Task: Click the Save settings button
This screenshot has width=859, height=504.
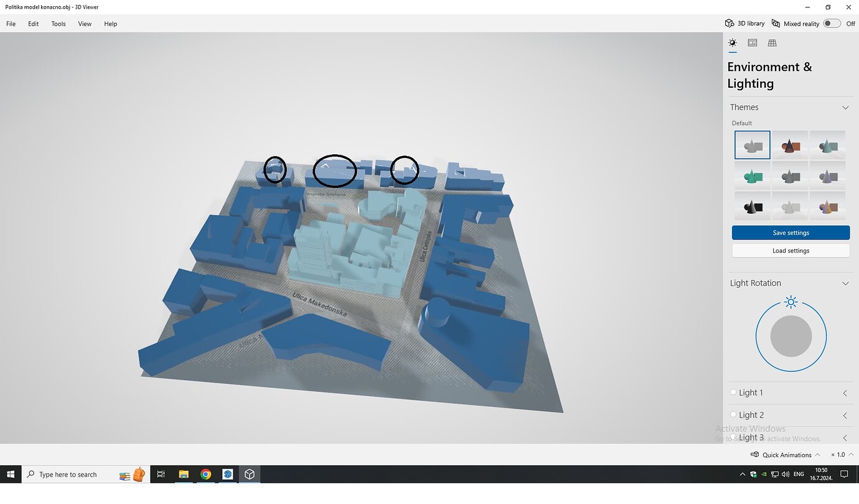Action: tap(791, 232)
